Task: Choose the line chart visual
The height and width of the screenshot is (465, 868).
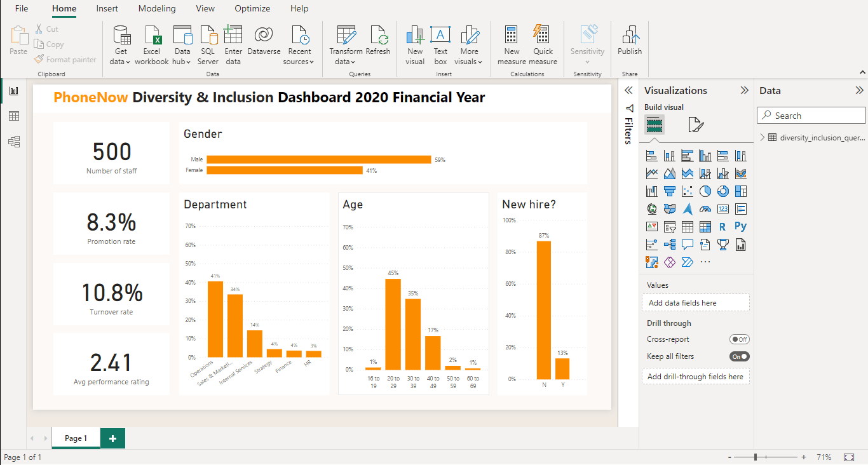Action: (651, 173)
